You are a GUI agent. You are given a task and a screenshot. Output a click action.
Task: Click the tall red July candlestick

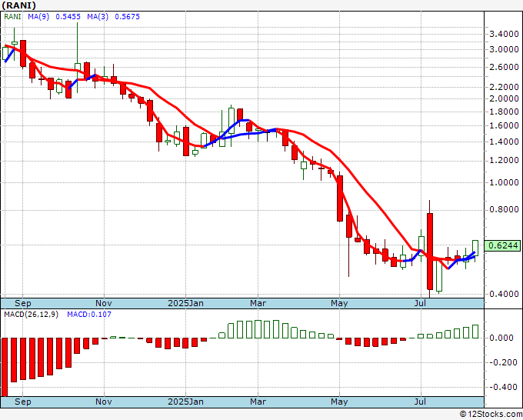click(x=430, y=252)
